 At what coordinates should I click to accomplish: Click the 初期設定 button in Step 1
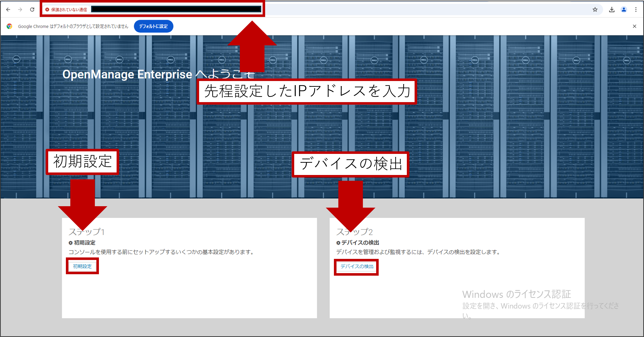point(82,266)
